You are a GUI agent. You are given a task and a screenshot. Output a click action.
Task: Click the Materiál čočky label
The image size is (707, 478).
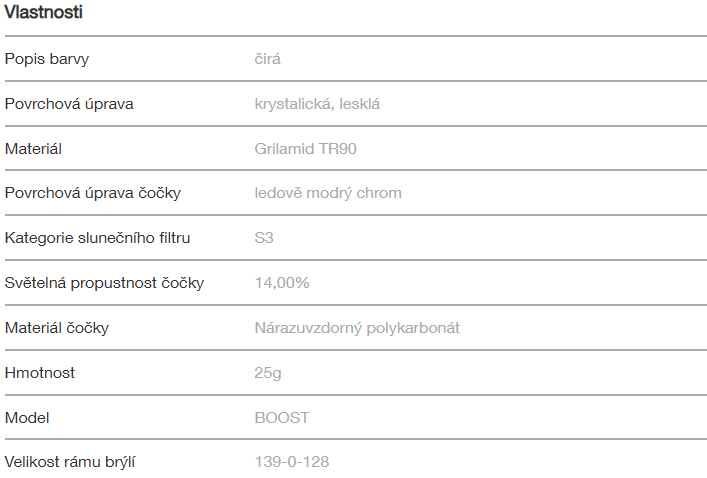pyautogui.click(x=57, y=328)
